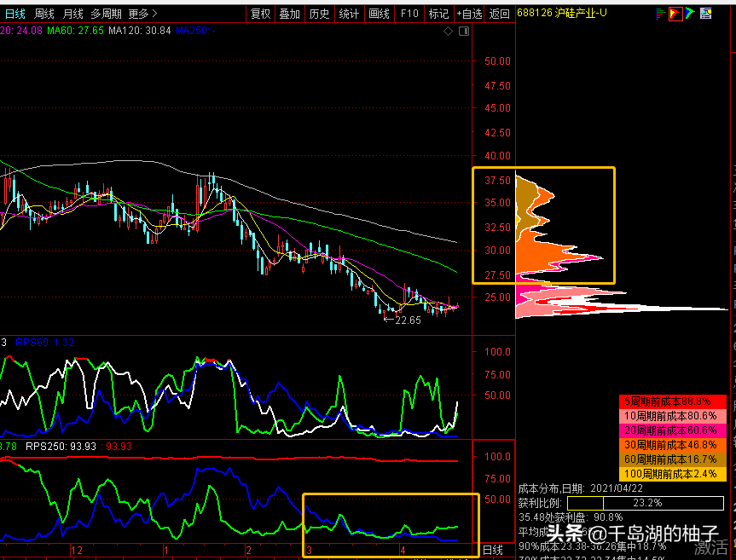The height and width of the screenshot is (560, 736).
Task: Switch to the 月线 monthly chart tab
Action: [72, 14]
